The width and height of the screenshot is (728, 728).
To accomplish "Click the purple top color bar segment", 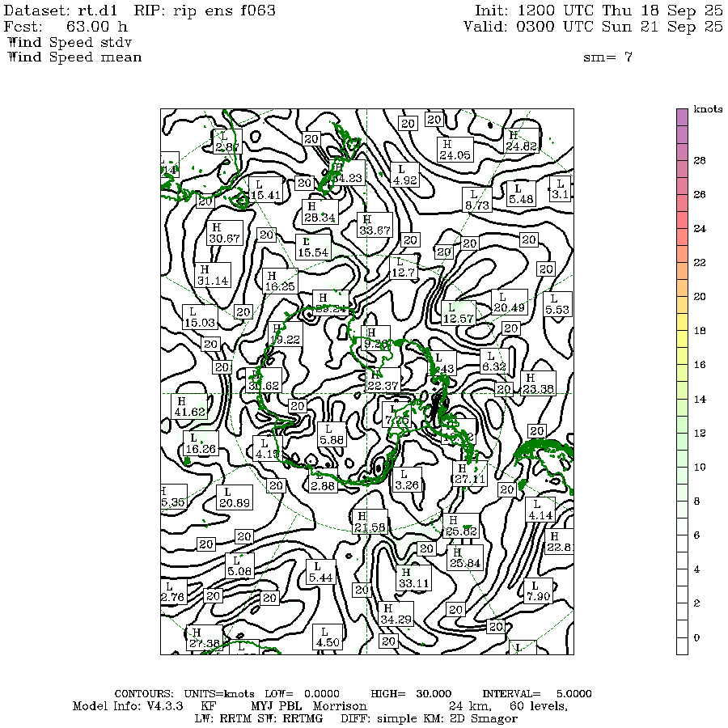I will tap(682, 117).
